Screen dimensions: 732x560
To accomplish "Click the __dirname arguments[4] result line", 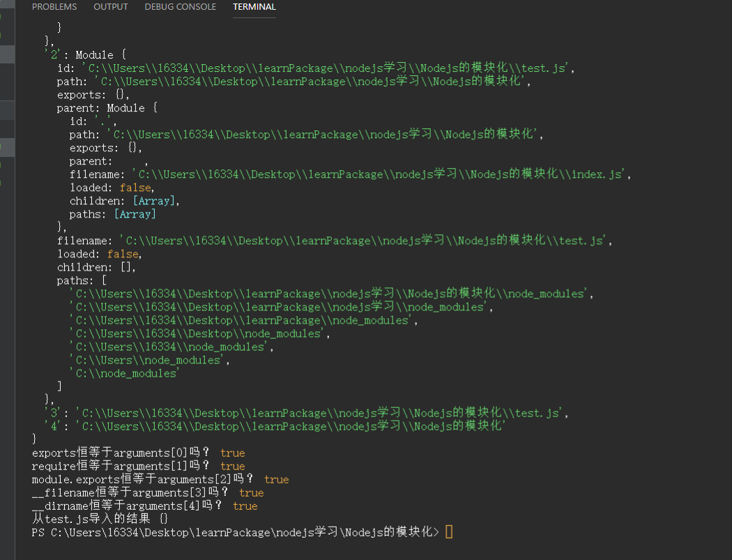I will (145, 506).
